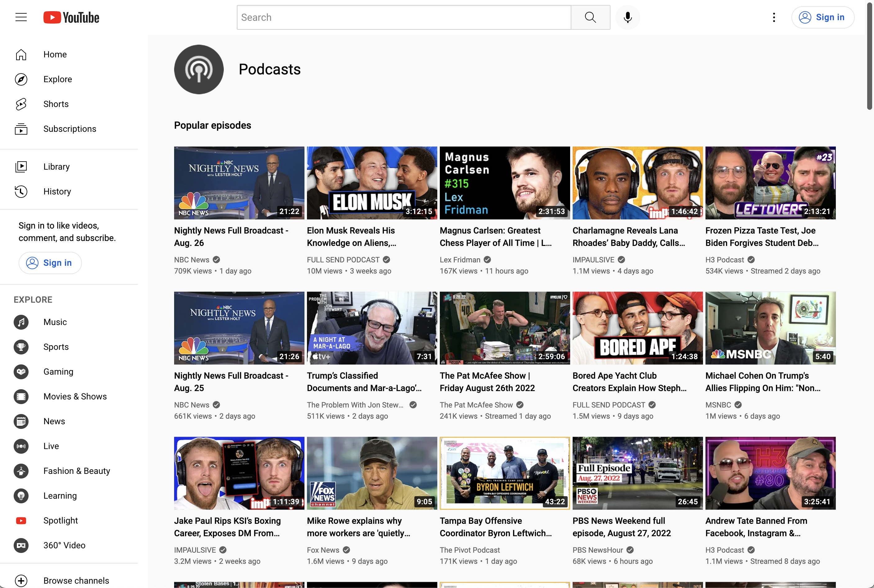
Task: Click the Sports trophy icon
Action: click(21, 347)
